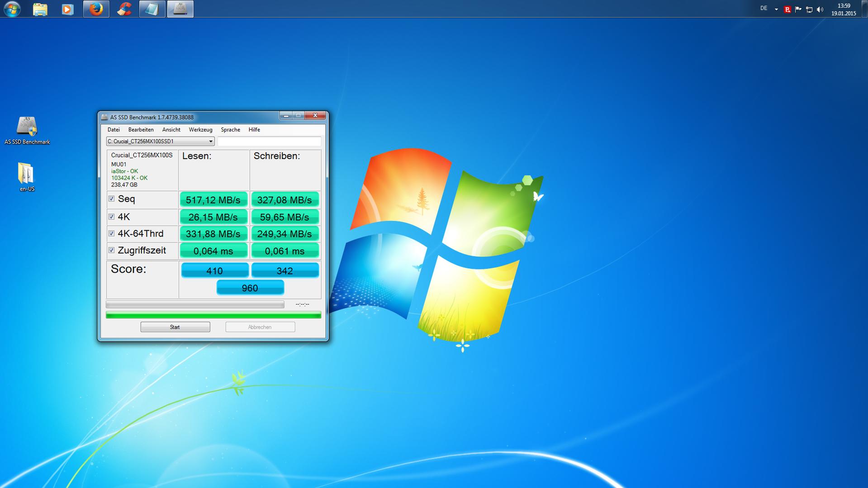This screenshot has width=868, height=488.
Task: Toggle the Seq test checkbox
Action: point(111,199)
